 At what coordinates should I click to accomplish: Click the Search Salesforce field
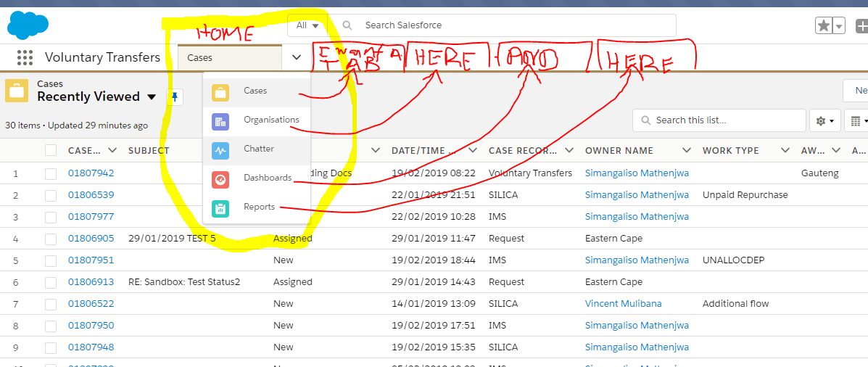[x=502, y=25]
